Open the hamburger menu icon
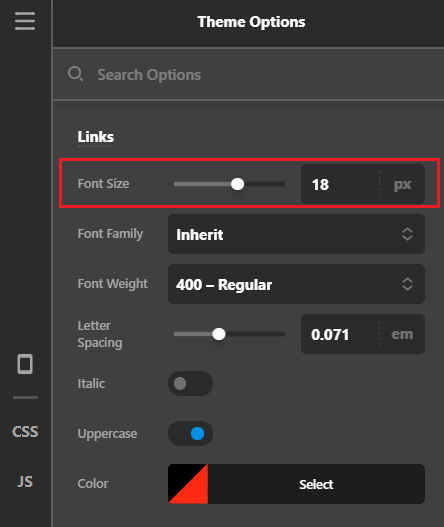The image size is (444, 527). click(x=25, y=21)
